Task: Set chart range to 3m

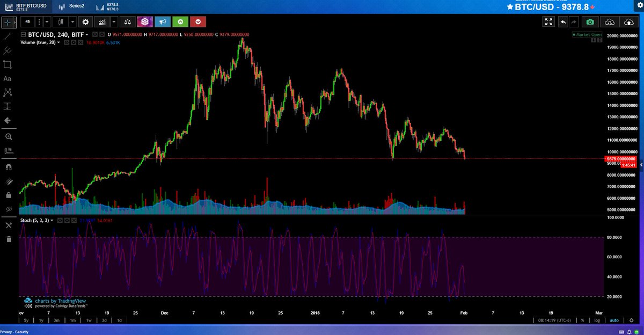Action: point(56,320)
